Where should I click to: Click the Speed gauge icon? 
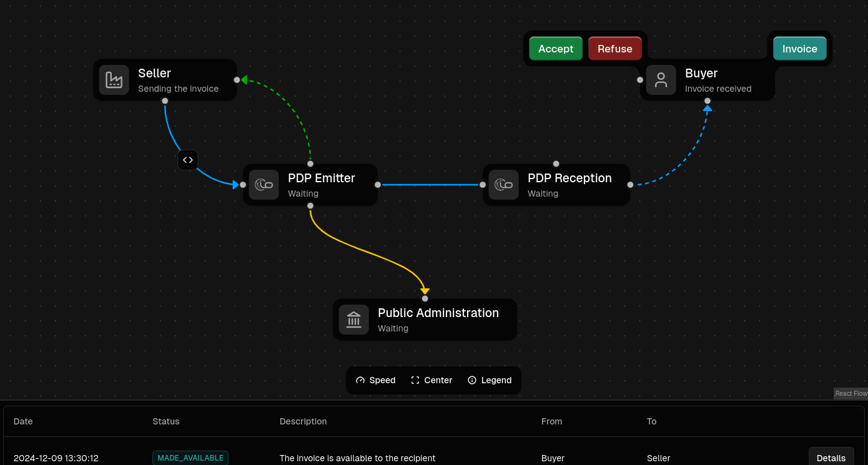pos(360,380)
